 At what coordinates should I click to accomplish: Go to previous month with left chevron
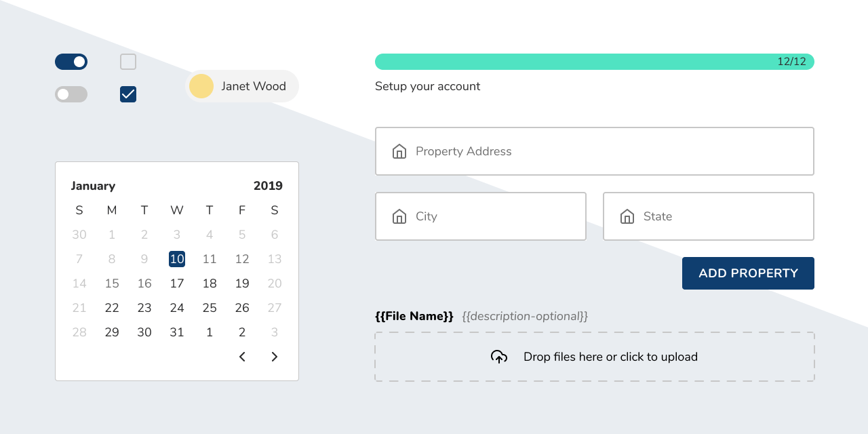click(x=242, y=356)
